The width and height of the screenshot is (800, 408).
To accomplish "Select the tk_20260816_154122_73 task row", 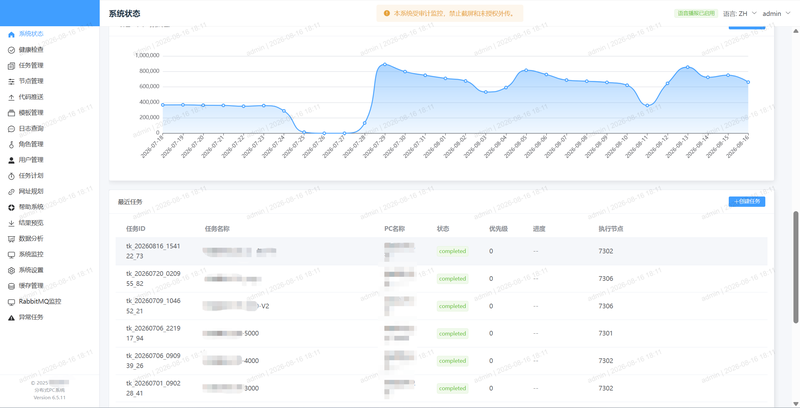I will click(441, 251).
